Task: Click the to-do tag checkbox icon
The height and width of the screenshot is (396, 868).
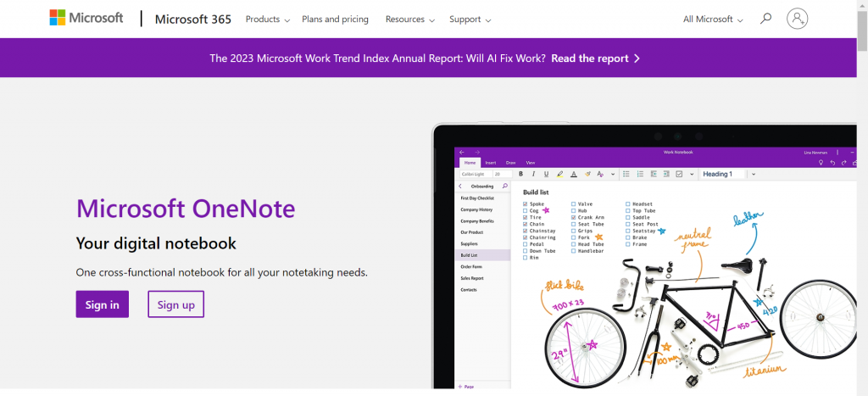Action: (680, 174)
